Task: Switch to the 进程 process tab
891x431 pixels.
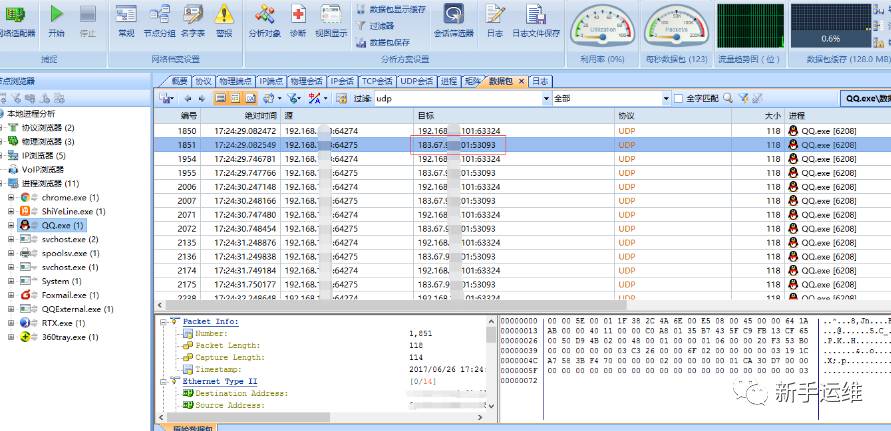Action: [448, 81]
